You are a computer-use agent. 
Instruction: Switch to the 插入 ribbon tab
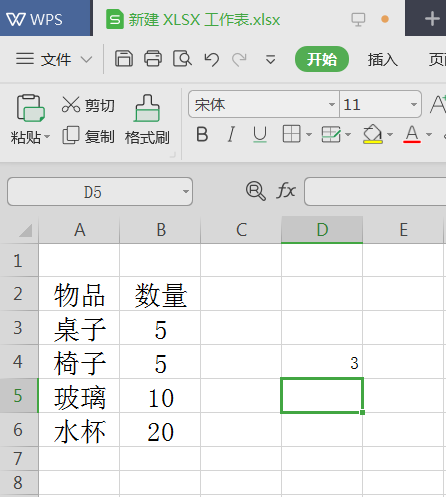pyautogui.click(x=382, y=59)
